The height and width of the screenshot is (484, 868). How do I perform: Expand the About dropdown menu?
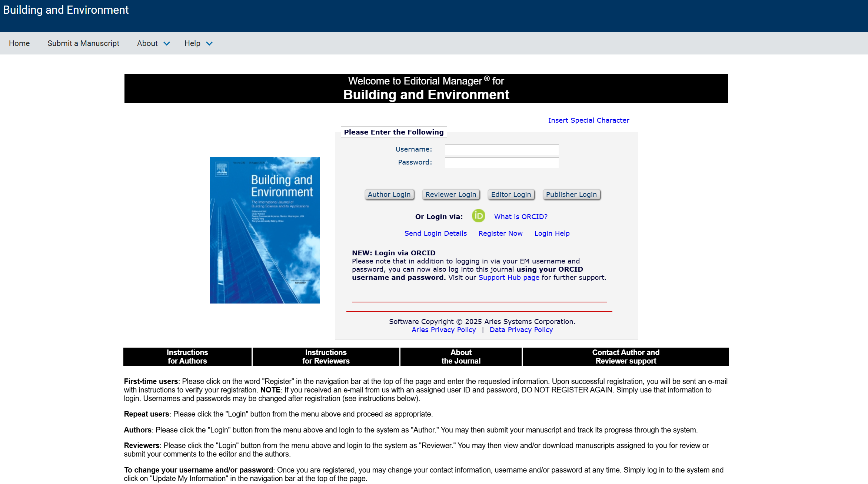tap(153, 43)
